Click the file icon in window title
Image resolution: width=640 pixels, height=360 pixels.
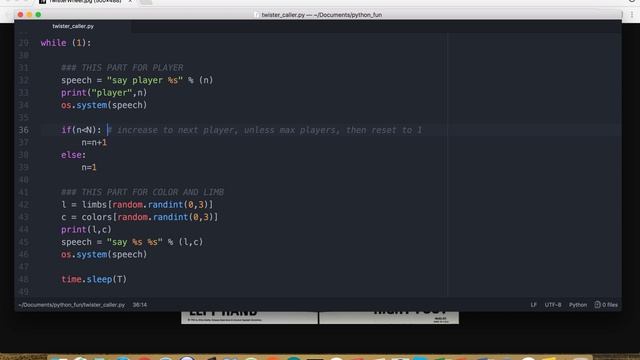256,15
